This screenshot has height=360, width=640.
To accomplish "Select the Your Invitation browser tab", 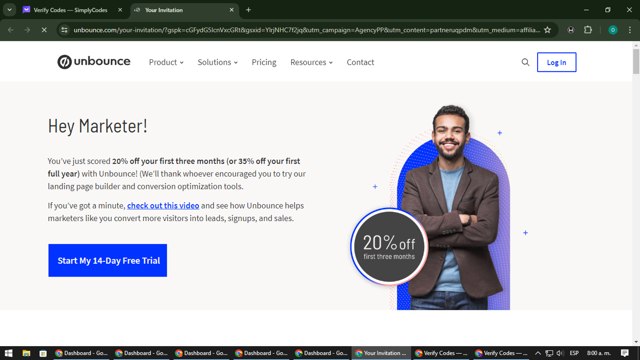I will click(184, 10).
